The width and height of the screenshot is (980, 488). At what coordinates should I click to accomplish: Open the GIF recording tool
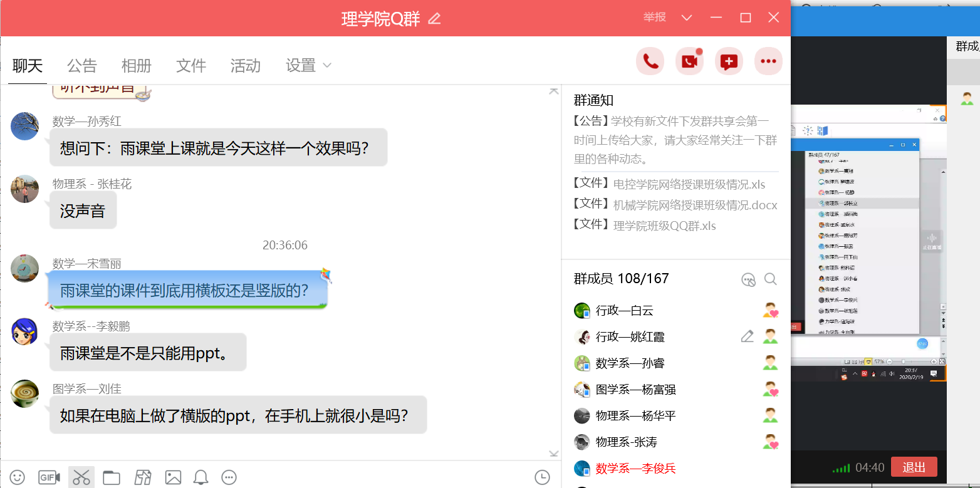click(x=49, y=477)
